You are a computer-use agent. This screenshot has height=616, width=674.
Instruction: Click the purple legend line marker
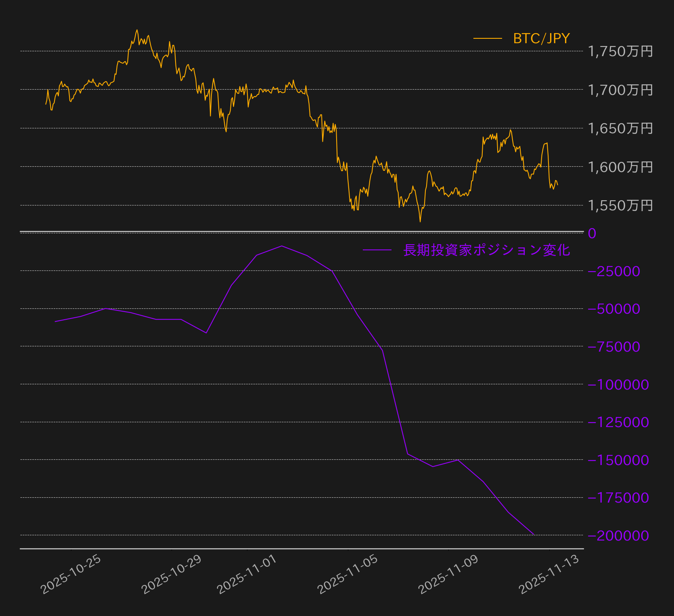379,249
